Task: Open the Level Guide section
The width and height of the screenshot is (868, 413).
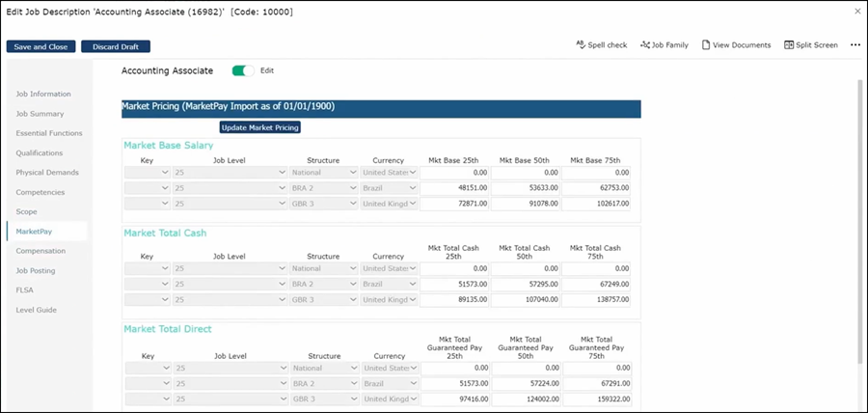Action: tap(36, 310)
